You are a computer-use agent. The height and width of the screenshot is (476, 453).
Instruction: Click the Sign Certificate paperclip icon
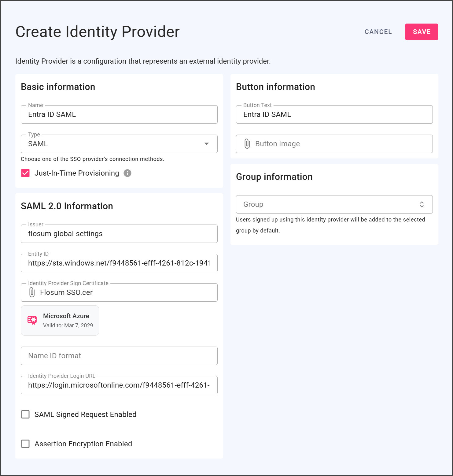[x=32, y=292]
